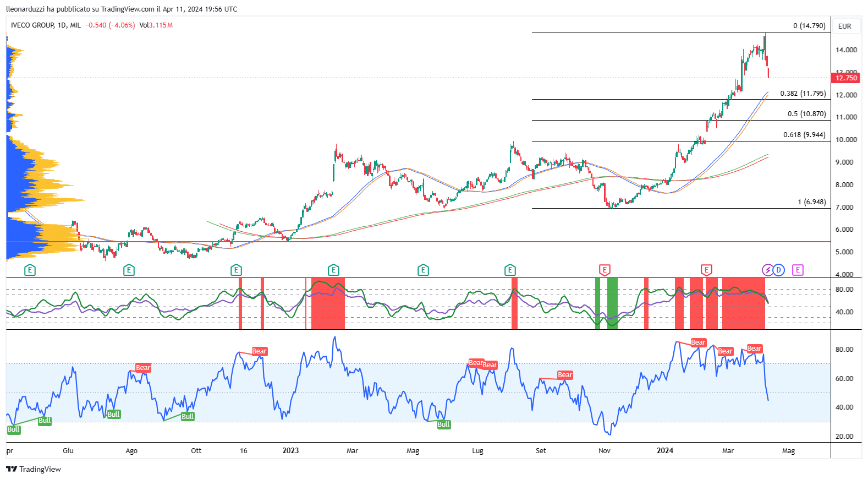Click the 10.000 price axis label
Image resolution: width=868 pixels, height=479 pixels.
tap(846, 140)
